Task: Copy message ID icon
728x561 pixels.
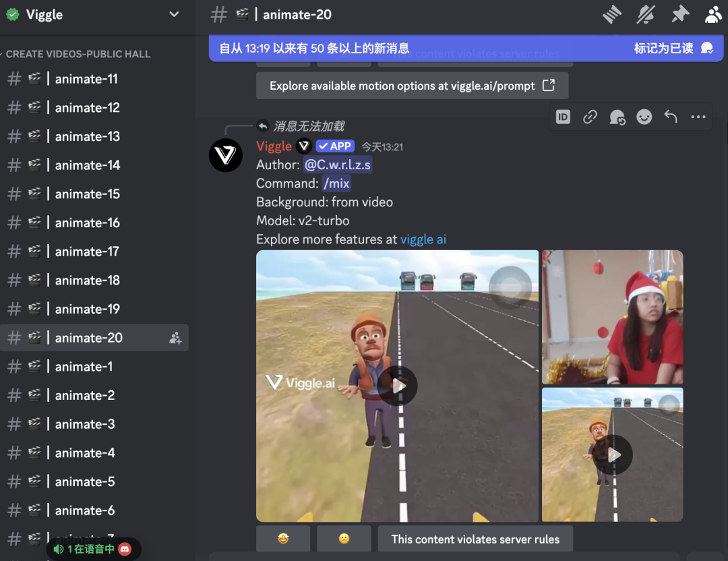Action: (563, 117)
